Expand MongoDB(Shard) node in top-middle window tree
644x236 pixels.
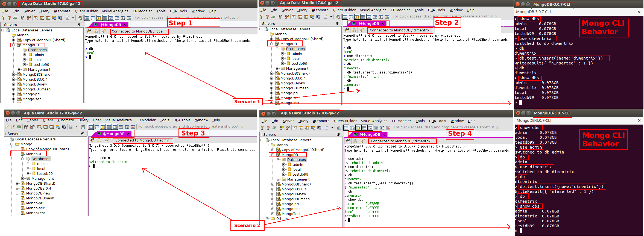coord(272,73)
